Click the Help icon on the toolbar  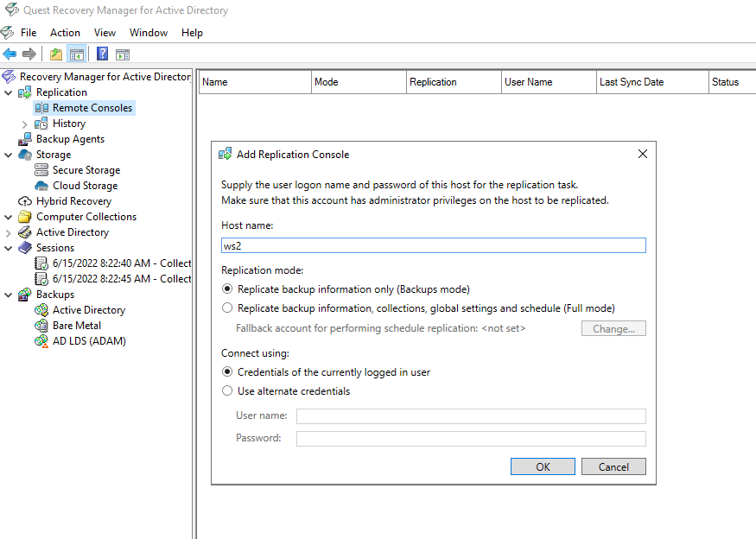click(x=102, y=54)
